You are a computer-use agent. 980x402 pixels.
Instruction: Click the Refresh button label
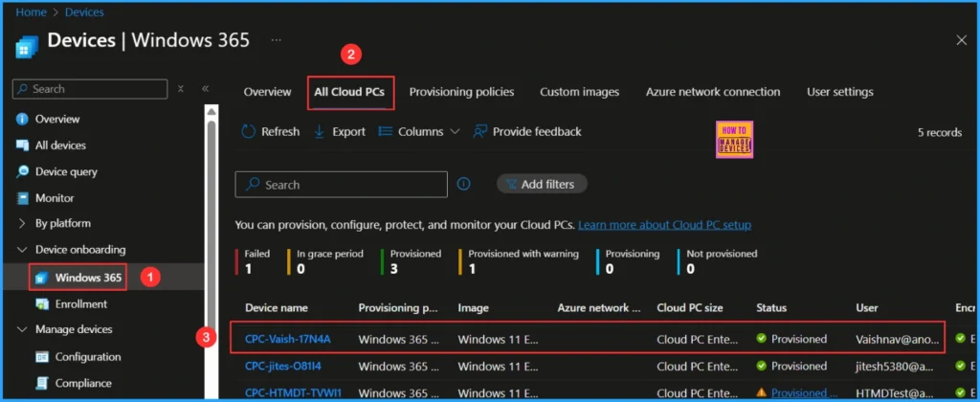tap(280, 131)
